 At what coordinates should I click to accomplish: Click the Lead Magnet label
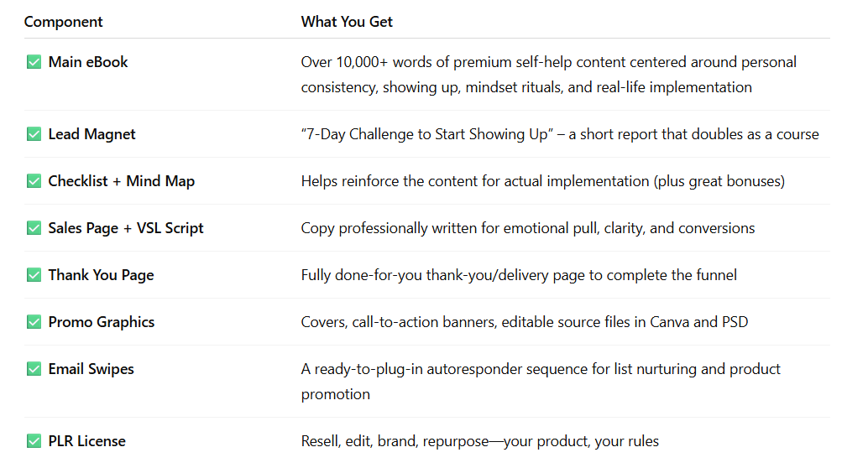pos(92,134)
